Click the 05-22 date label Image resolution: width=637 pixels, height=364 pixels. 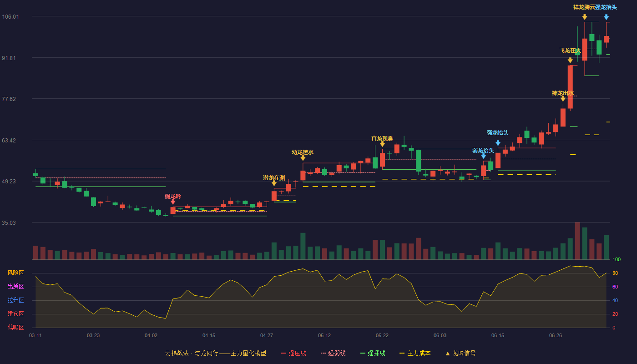coord(382,335)
